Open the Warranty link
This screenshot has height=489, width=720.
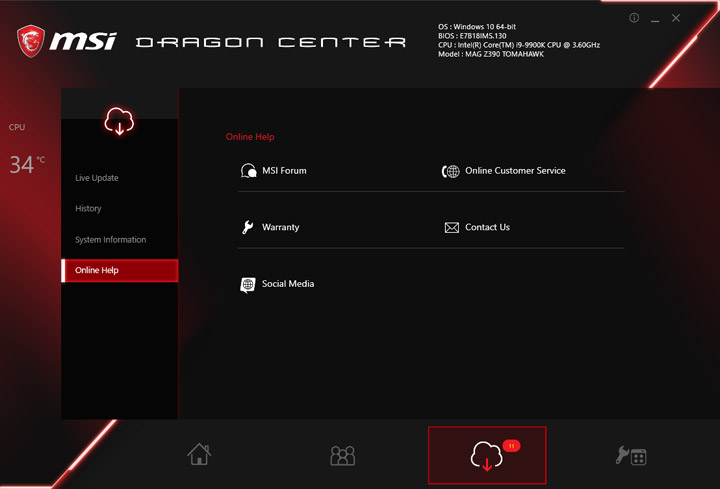pyautogui.click(x=281, y=227)
